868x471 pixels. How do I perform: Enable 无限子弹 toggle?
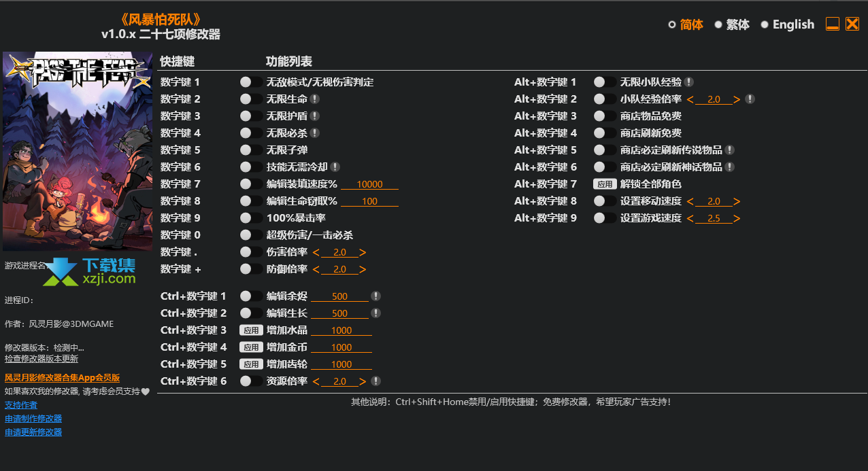(x=251, y=150)
